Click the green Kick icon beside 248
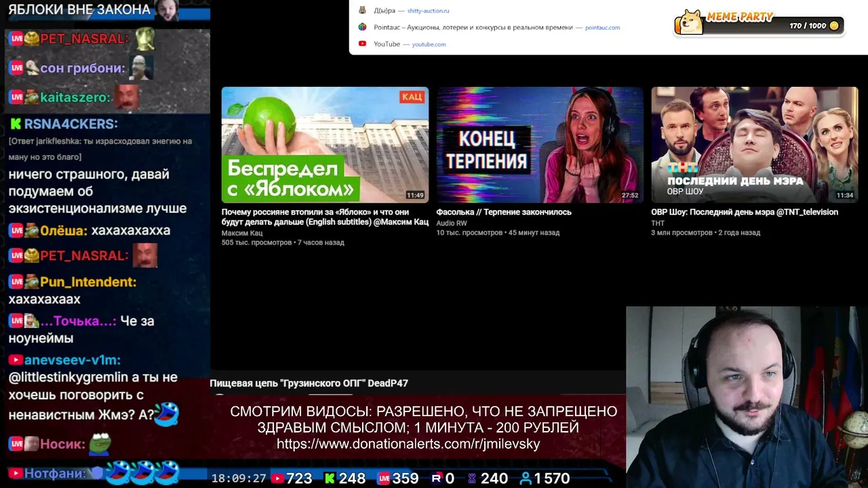This screenshot has height=488, width=868. [x=330, y=479]
